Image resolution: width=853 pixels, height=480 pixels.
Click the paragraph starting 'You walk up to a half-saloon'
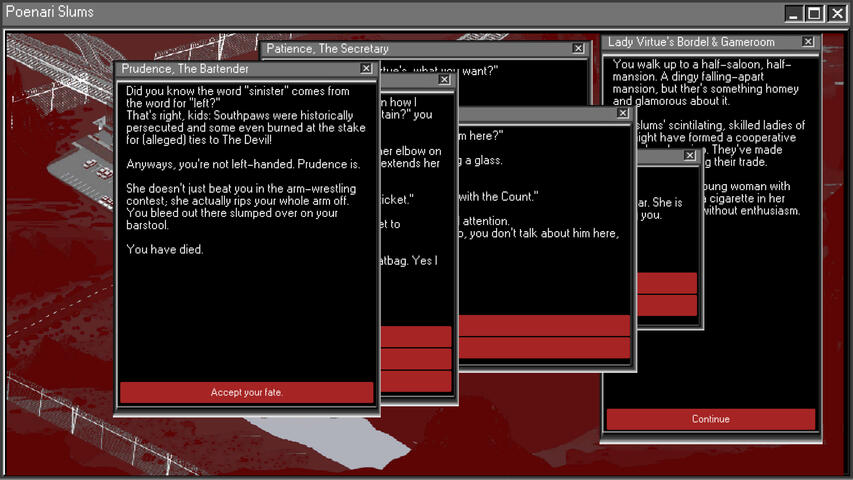pyautogui.click(x=706, y=82)
